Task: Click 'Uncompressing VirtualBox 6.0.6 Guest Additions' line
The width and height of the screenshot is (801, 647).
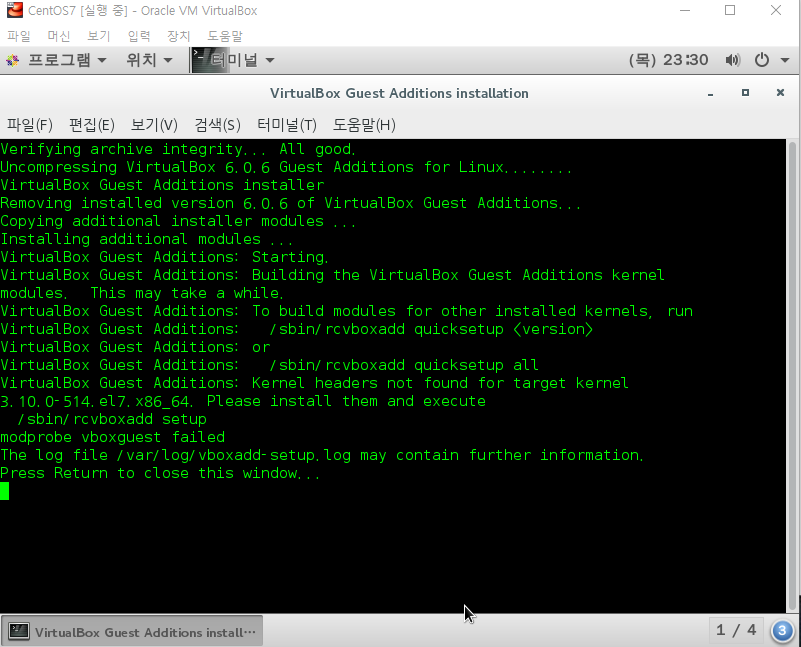Action: 286,167
